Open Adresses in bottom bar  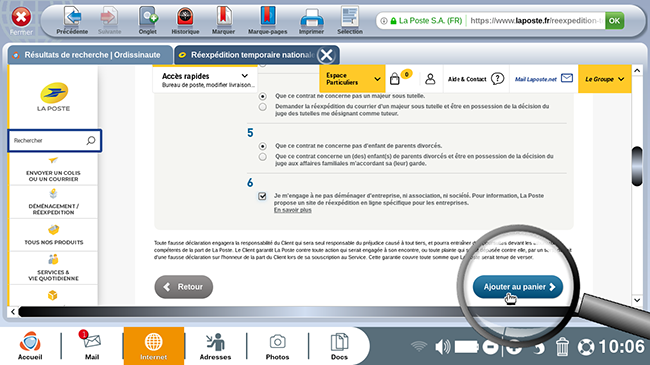[215, 346]
